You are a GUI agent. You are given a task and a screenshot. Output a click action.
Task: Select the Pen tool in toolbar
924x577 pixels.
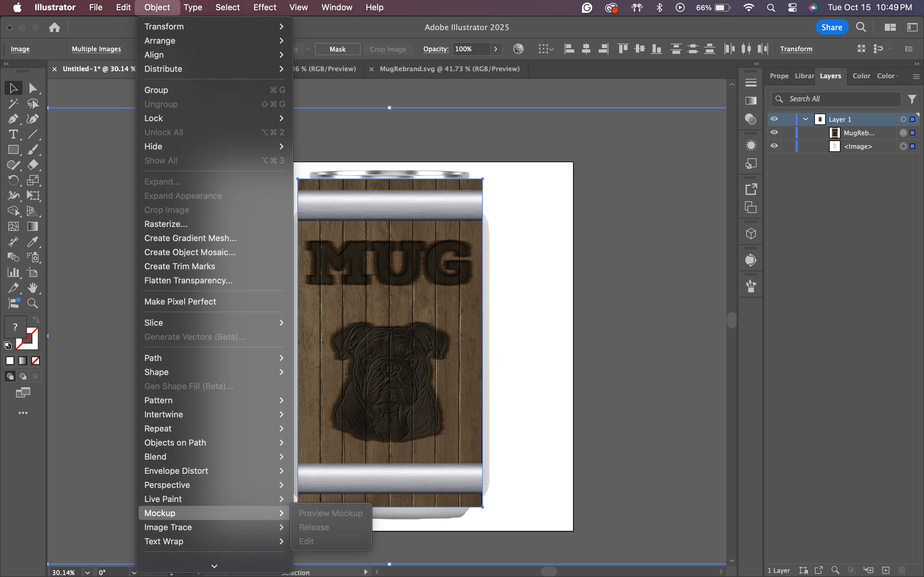13,119
